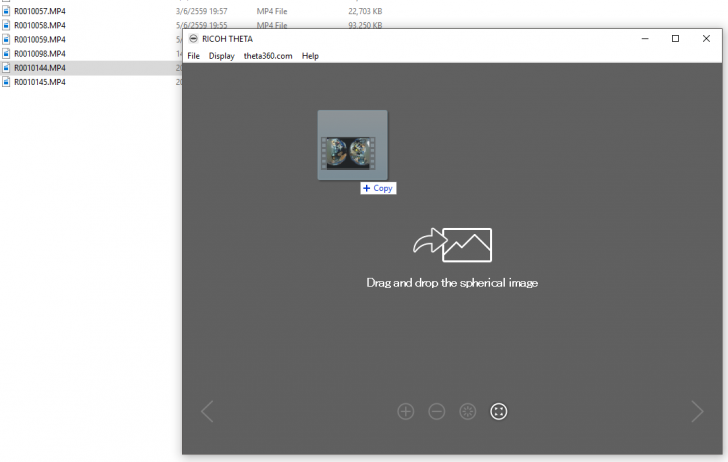Click the file icon of R0010057.MP4
This screenshot has width=728, height=462.
tap(6, 11)
